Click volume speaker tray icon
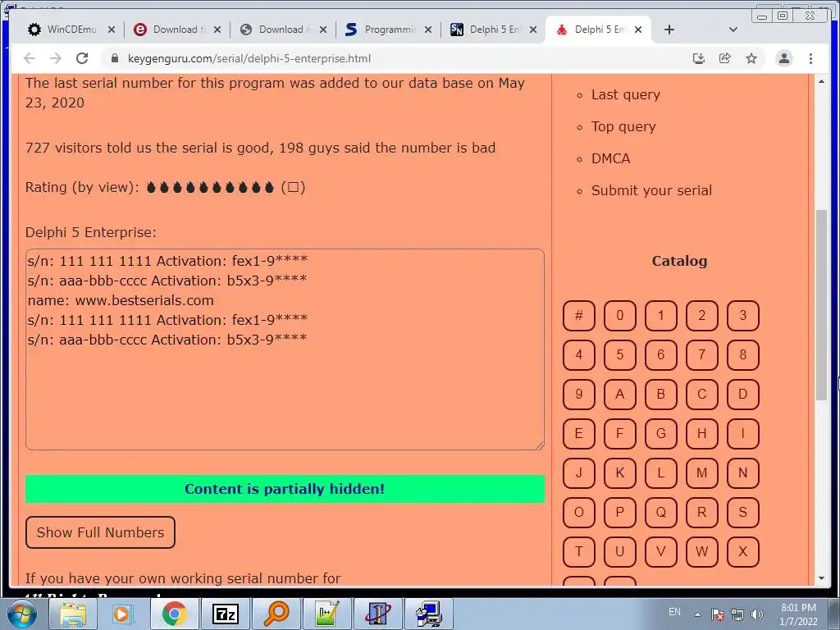 (x=756, y=614)
